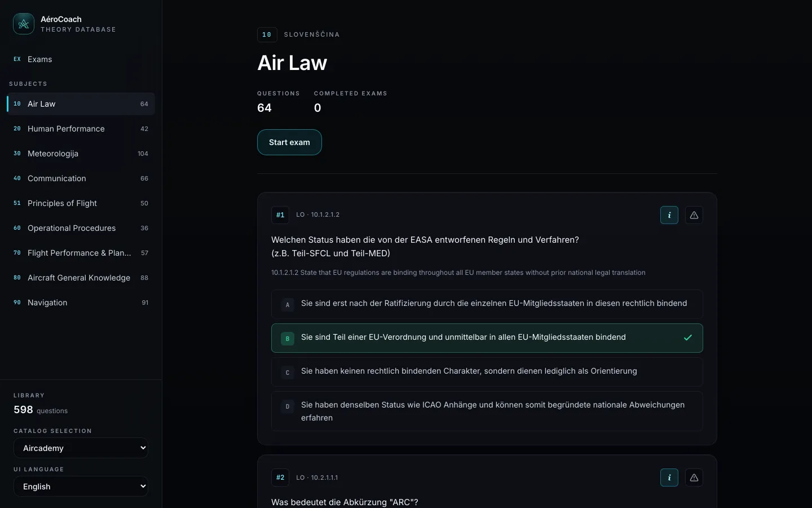
Task: Select Operational Procedures subject
Action: [x=81, y=228]
